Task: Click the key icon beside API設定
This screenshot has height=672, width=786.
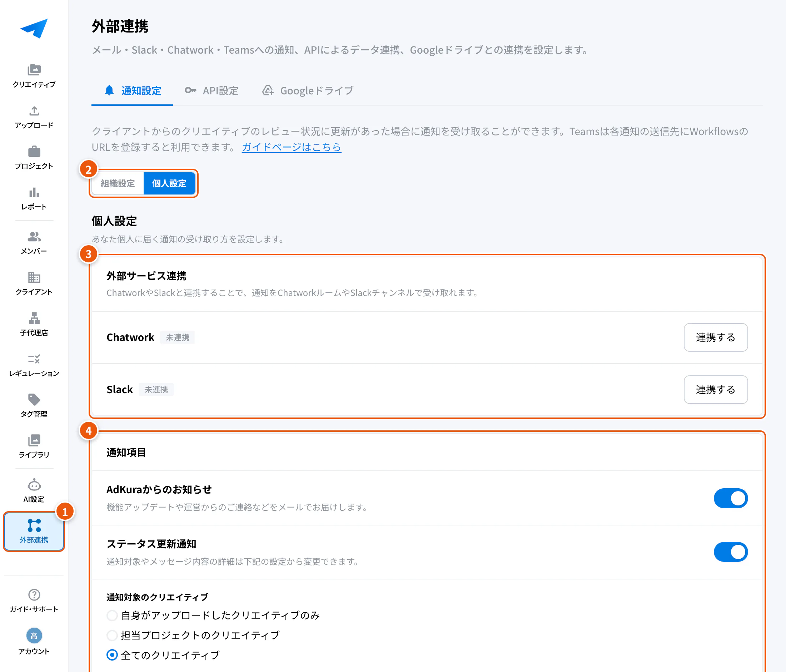Action: [190, 90]
